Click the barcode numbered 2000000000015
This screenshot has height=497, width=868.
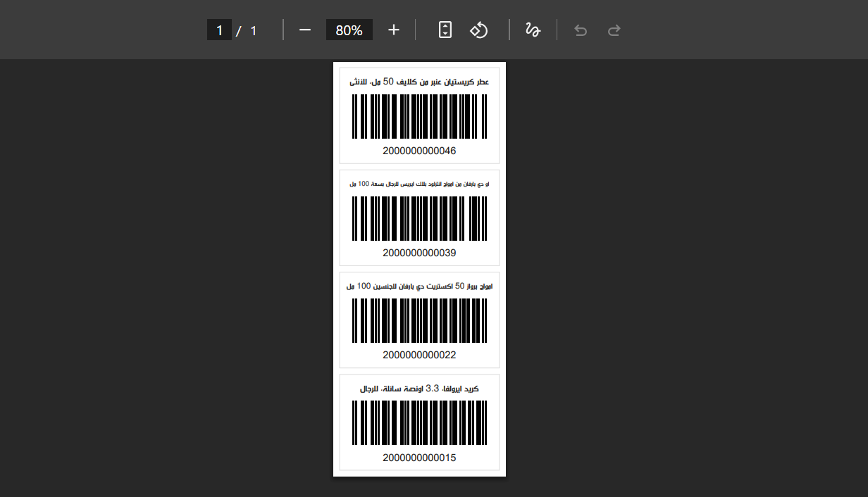pos(419,422)
